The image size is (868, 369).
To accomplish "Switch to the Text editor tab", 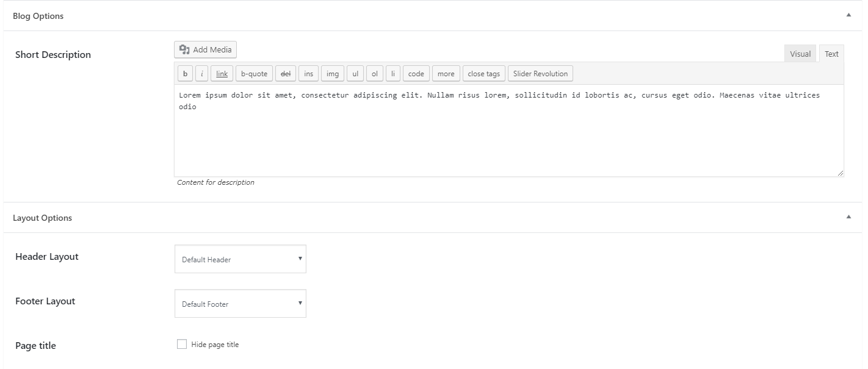I will pyautogui.click(x=831, y=54).
